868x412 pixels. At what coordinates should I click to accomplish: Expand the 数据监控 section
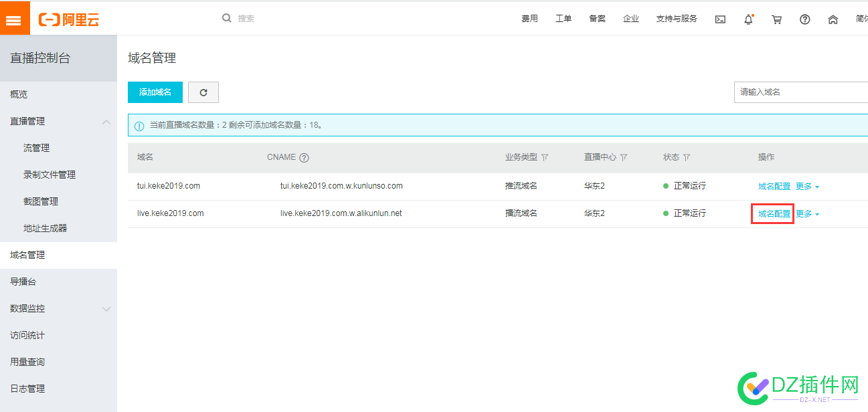point(106,309)
